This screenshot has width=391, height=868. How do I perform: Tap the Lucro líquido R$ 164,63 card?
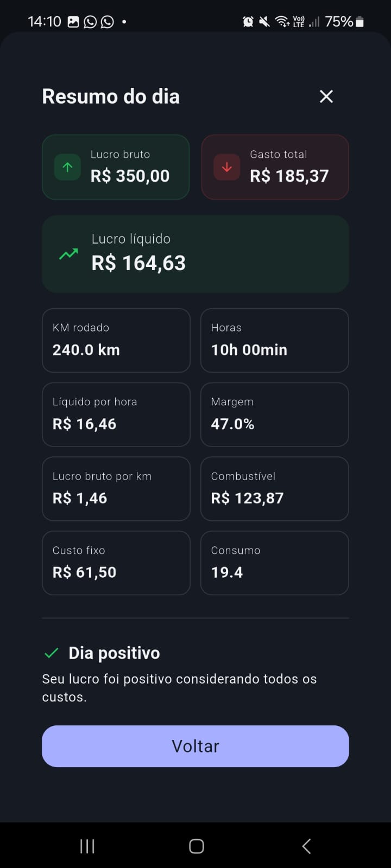195,254
